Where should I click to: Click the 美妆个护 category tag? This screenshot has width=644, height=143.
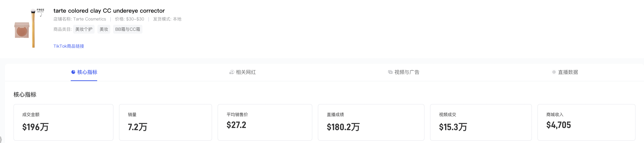pos(84,29)
